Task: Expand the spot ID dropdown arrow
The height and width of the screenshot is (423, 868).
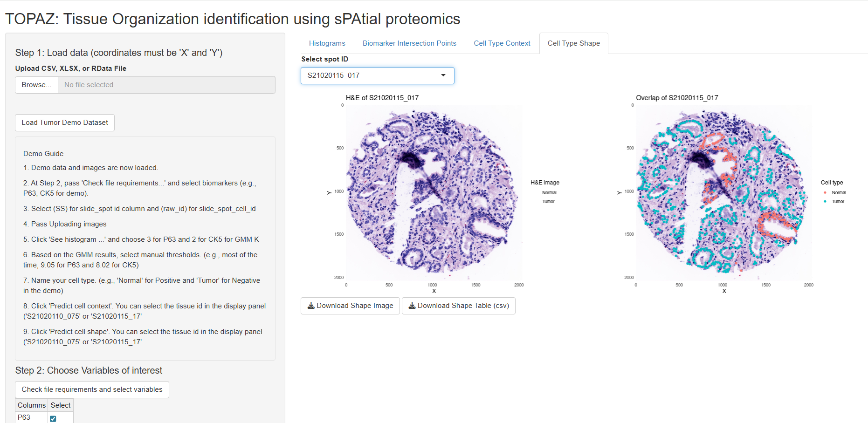Action: click(443, 75)
